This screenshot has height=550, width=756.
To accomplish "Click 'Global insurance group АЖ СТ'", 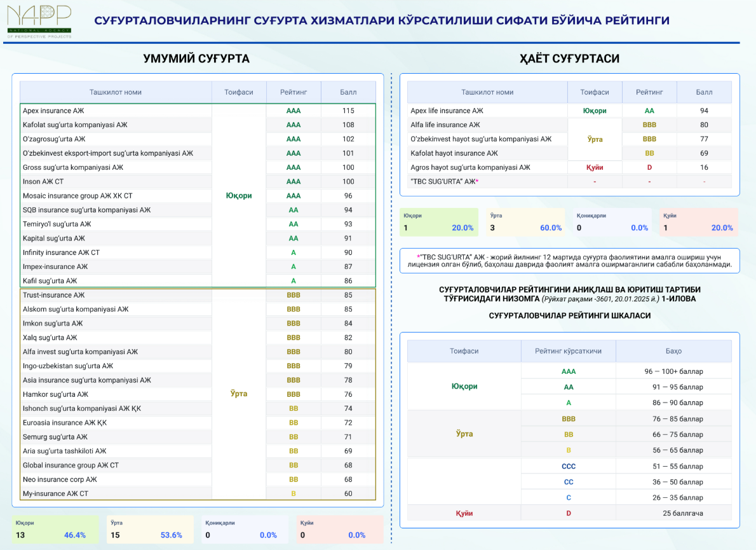I will [x=71, y=465].
